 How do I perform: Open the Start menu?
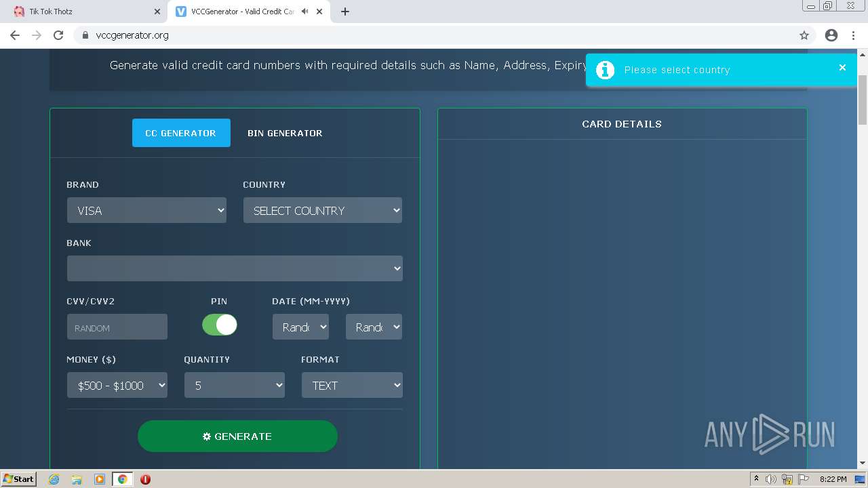(x=18, y=479)
